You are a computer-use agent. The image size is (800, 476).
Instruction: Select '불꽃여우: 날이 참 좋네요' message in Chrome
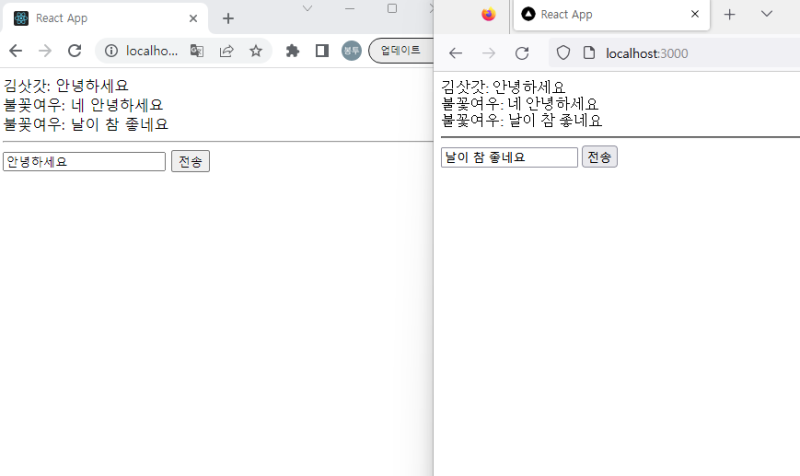(x=86, y=124)
